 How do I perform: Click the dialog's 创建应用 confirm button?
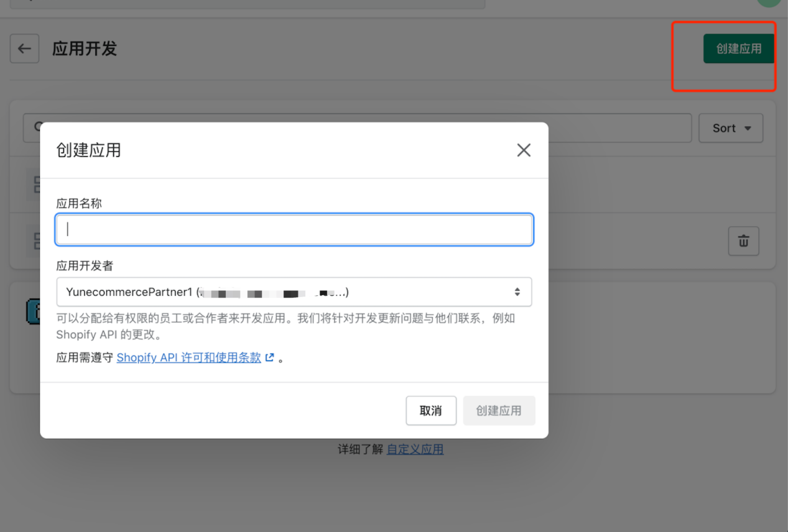click(x=499, y=410)
